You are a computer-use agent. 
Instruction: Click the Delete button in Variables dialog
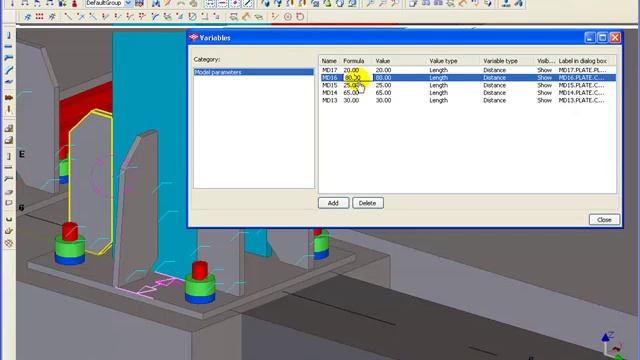point(368,203)
